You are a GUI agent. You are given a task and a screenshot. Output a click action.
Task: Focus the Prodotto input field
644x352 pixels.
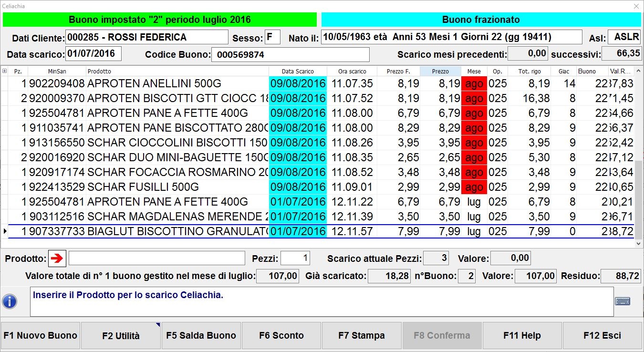point(156,259)
